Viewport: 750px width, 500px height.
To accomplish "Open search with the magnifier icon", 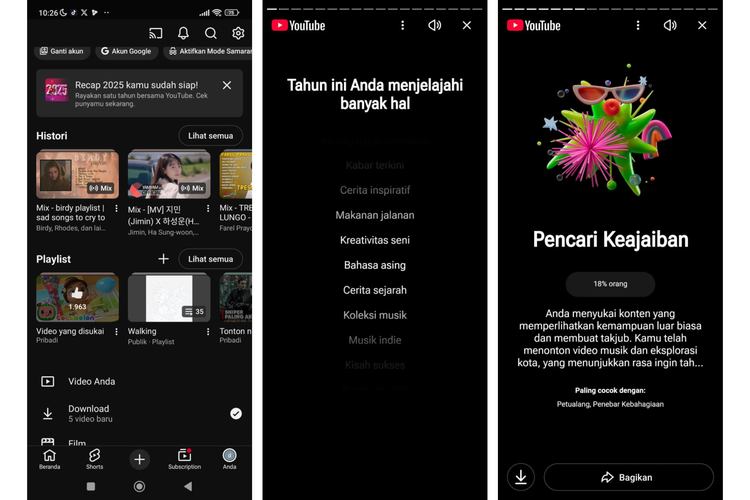I will [x=210, y=33].
